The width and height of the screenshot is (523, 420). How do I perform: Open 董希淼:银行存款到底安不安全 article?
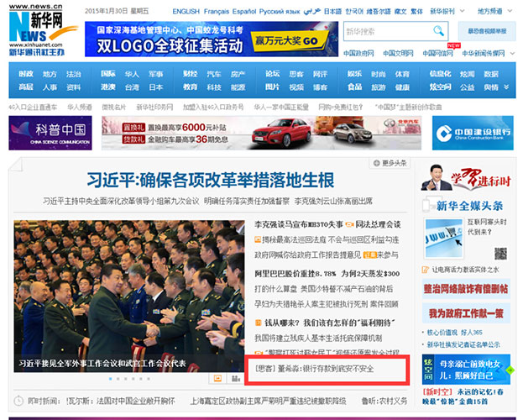click(314, 369)
